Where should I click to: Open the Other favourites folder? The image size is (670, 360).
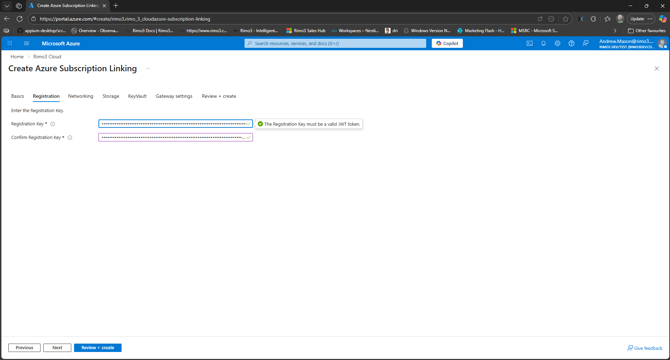click(x=646, y=31)
